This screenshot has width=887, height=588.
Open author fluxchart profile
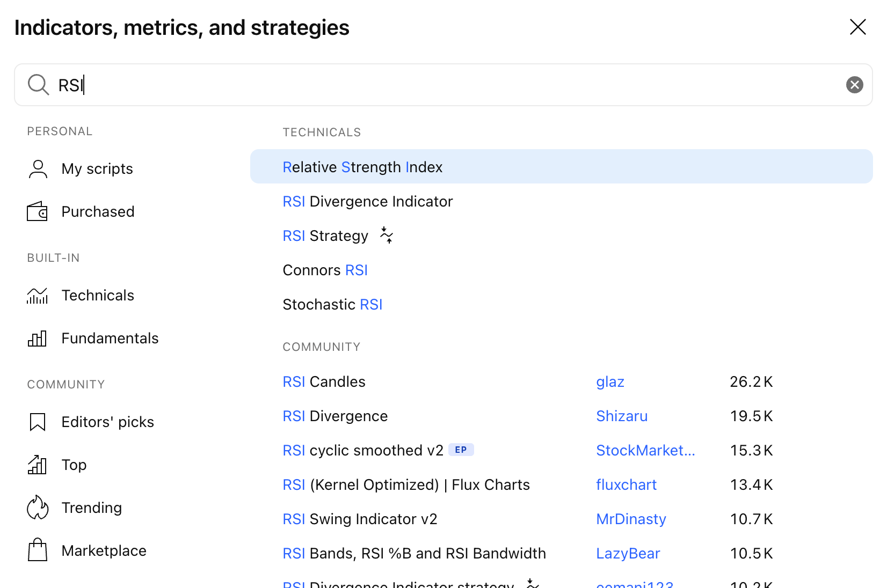[x=626, y=484]
